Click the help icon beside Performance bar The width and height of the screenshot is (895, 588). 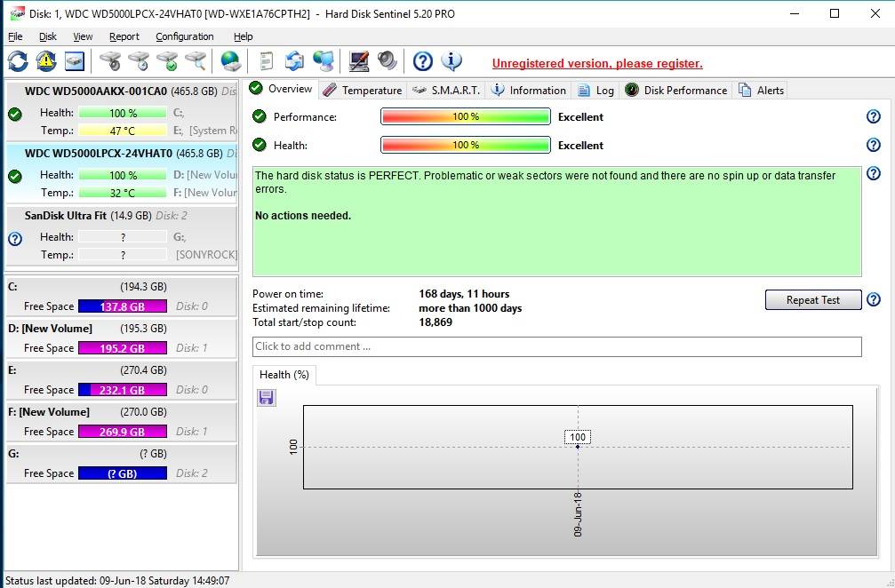pos(873,117)
